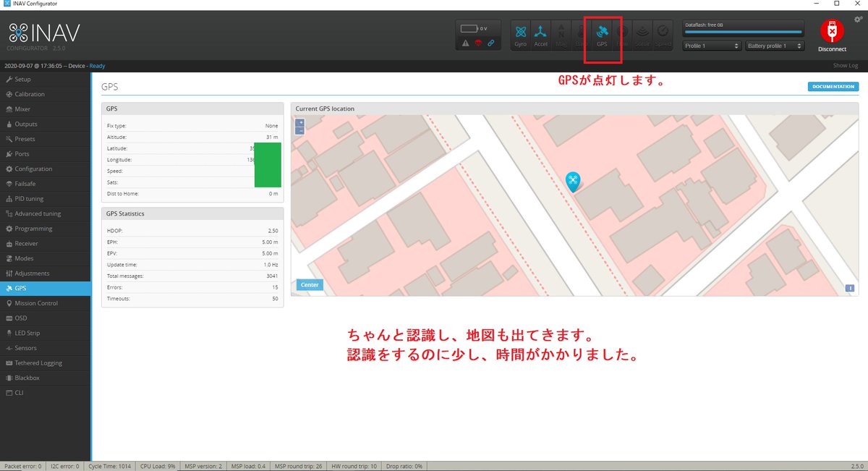Open the Adjustments tab

click(x=46, y=273)
